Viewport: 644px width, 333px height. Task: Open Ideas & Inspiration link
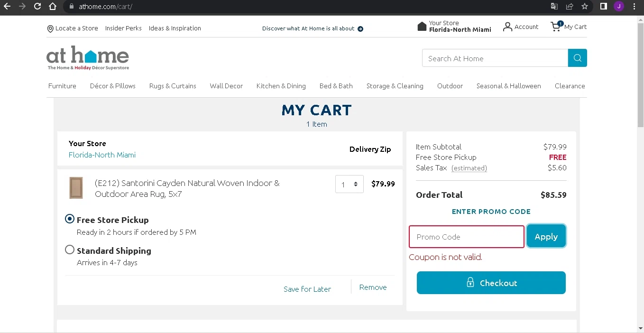pyautogui.click(x=175, y=28)
